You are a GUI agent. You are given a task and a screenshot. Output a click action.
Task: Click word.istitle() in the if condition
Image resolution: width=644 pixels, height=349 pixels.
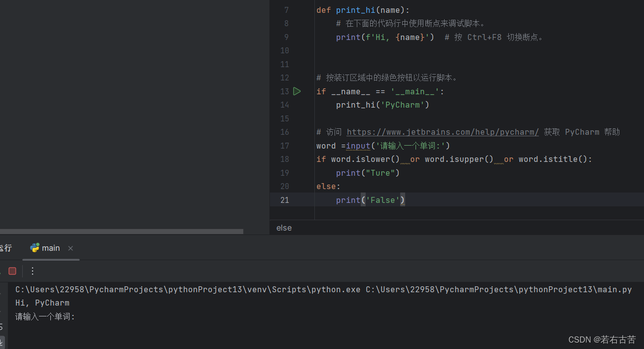click(x=553, y=159)
